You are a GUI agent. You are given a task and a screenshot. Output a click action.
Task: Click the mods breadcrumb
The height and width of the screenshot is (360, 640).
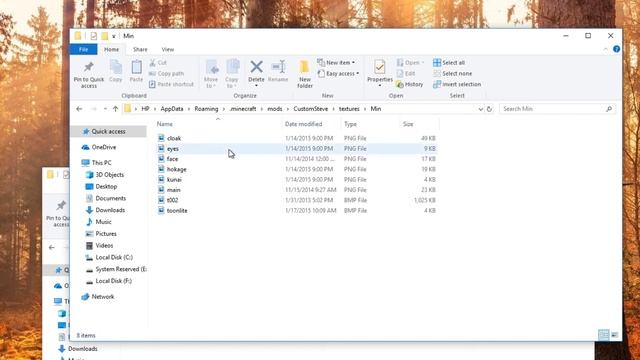pyautogui.click(x=275, y=109)
